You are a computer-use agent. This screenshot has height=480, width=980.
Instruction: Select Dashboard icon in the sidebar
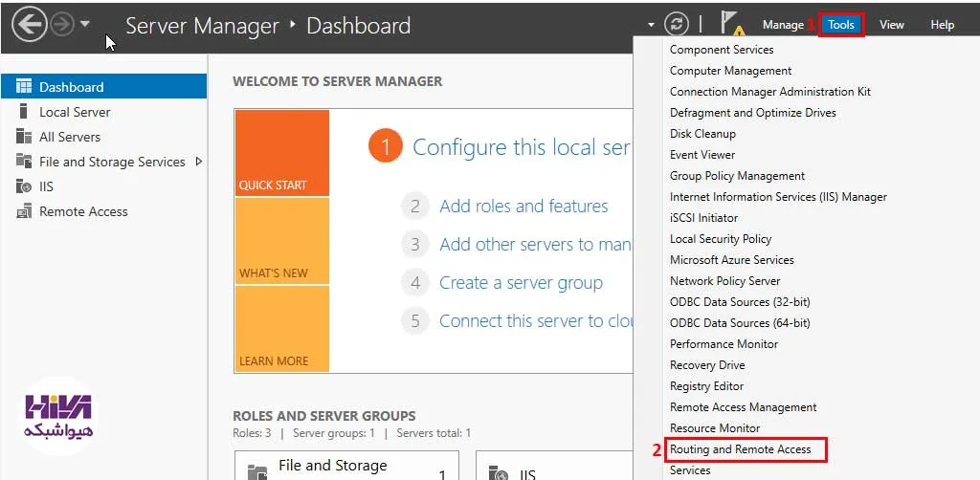point(23,86)
